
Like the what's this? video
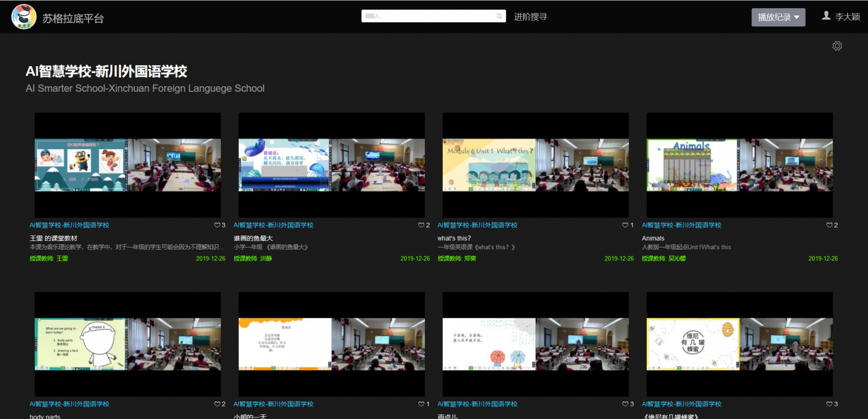coord(625,225)
